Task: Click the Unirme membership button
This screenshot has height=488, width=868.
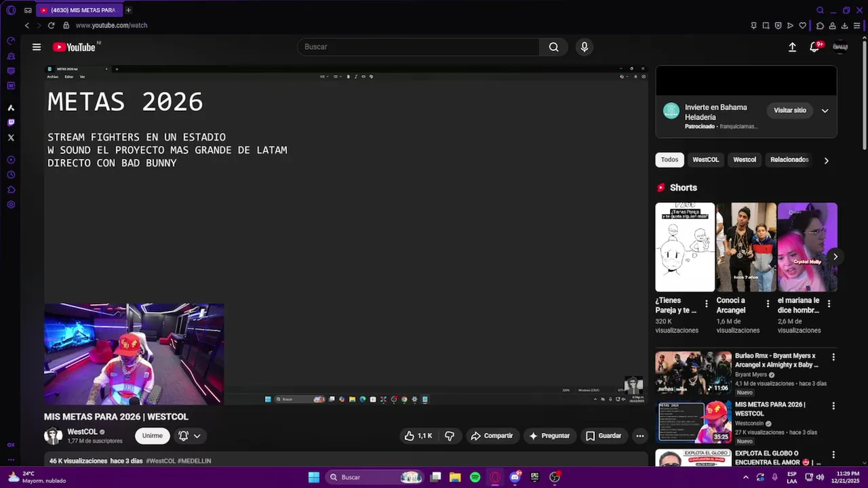Action: click(153, 436)
